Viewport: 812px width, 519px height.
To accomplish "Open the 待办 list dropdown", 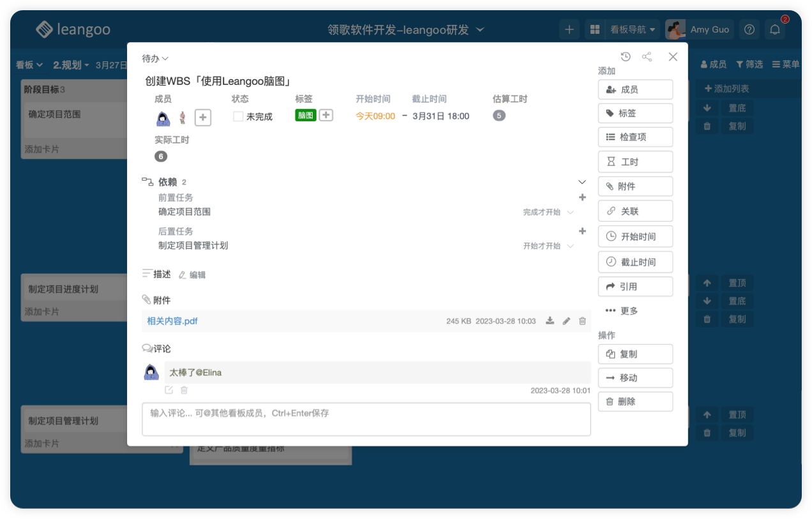I will pos(155,59).
